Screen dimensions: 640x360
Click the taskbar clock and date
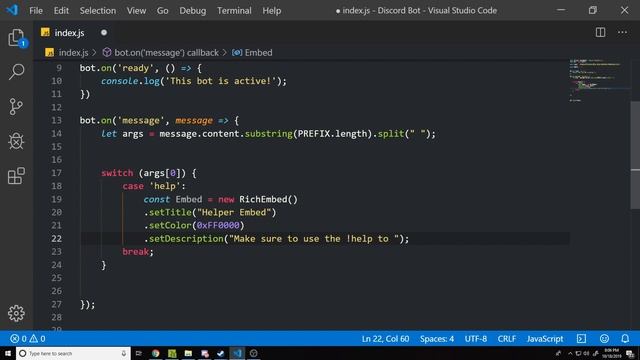pos(611,353)
